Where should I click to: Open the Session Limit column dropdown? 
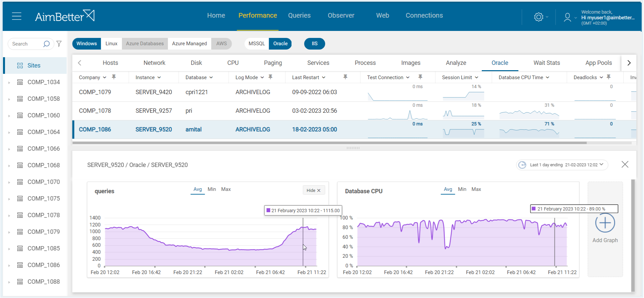476,77
